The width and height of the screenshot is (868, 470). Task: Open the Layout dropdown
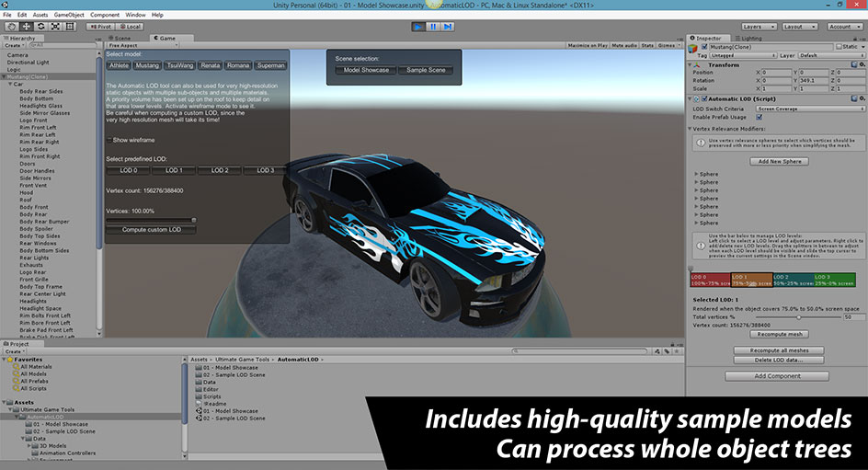tap(799, 26)
